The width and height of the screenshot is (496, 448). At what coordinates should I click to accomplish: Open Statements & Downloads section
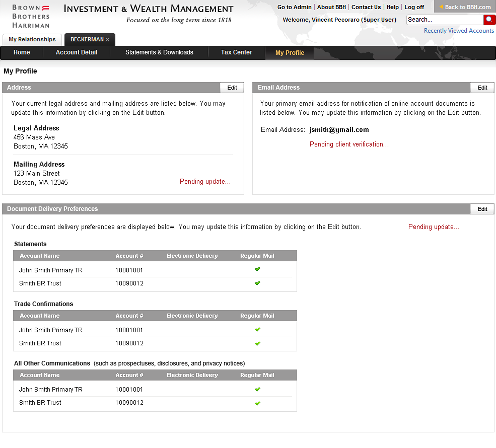point(159,52)
